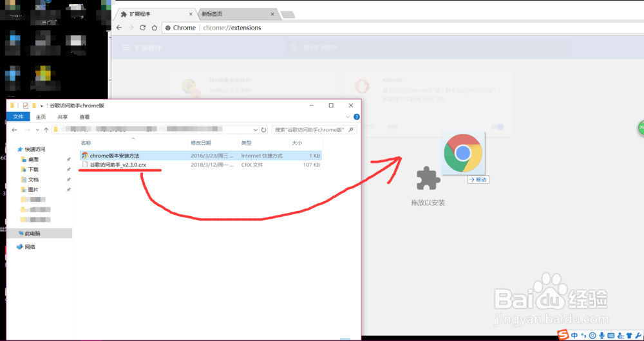
Task: Open recent locations dropdown in Explorer
Action: pos(37,130)
